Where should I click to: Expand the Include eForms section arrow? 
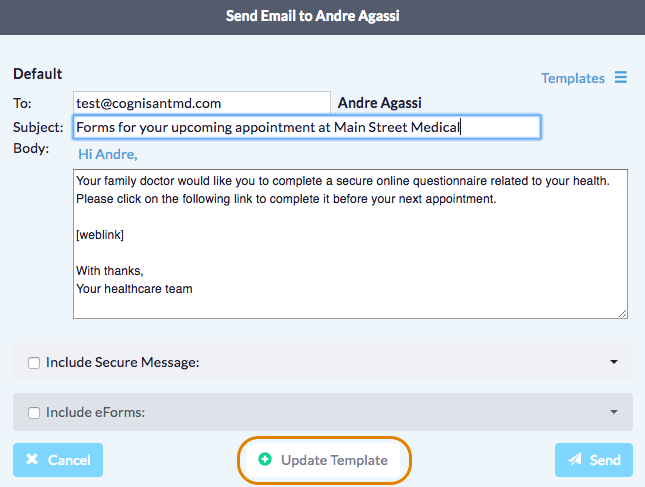coord(613,412)
